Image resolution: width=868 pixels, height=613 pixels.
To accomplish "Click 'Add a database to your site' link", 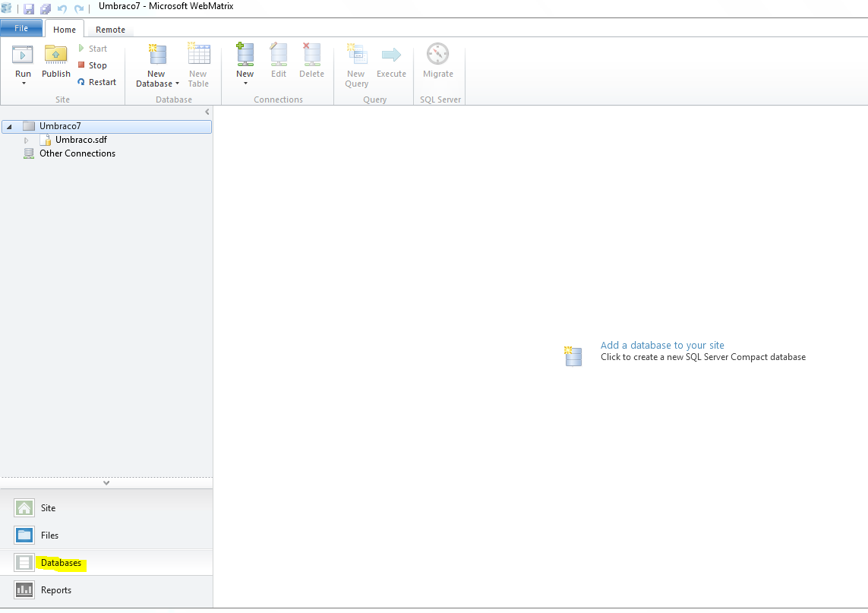I will [662, 345].
